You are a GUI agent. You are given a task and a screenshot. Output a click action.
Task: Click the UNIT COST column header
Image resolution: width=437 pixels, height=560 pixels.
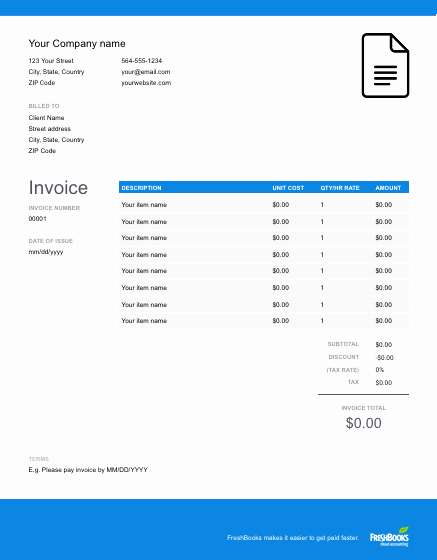(x=288, y=188)
